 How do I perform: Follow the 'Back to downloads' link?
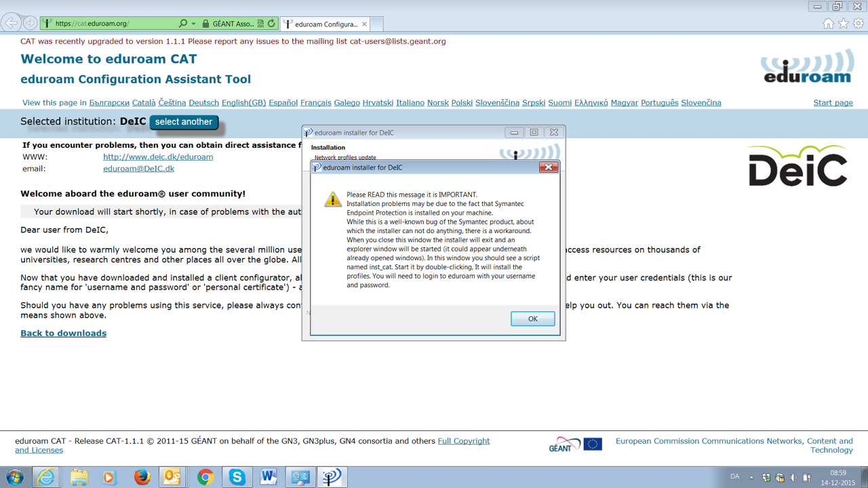click(63, 333)
